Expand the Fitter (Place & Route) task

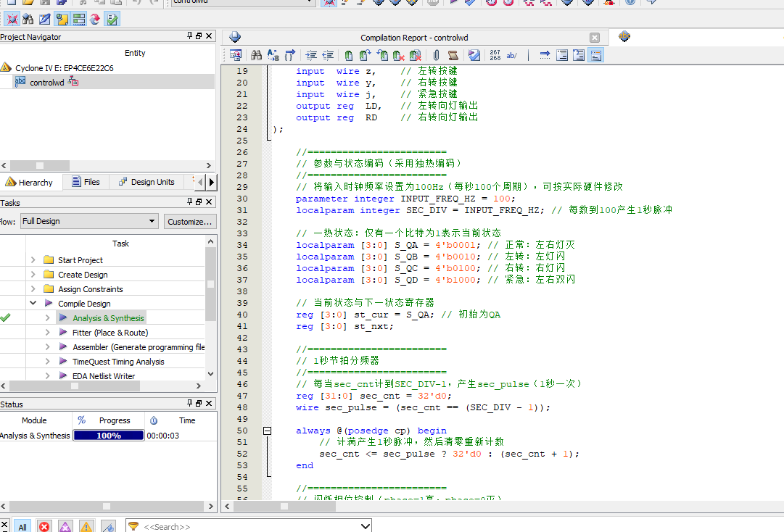tap(47, 332)
